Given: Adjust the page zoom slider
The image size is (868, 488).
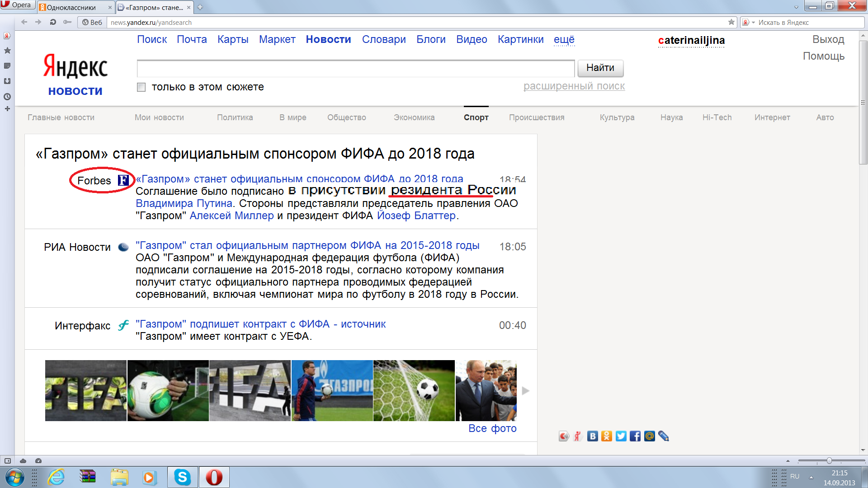Looking at the screenshot, I should click(x=831, y=461).
